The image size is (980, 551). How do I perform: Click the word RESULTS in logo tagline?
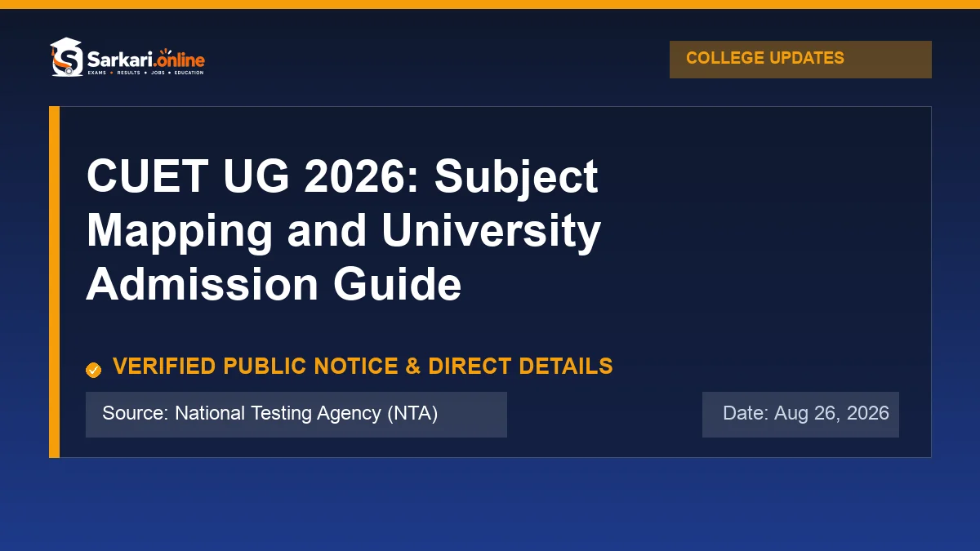click(x=128, y=73)
